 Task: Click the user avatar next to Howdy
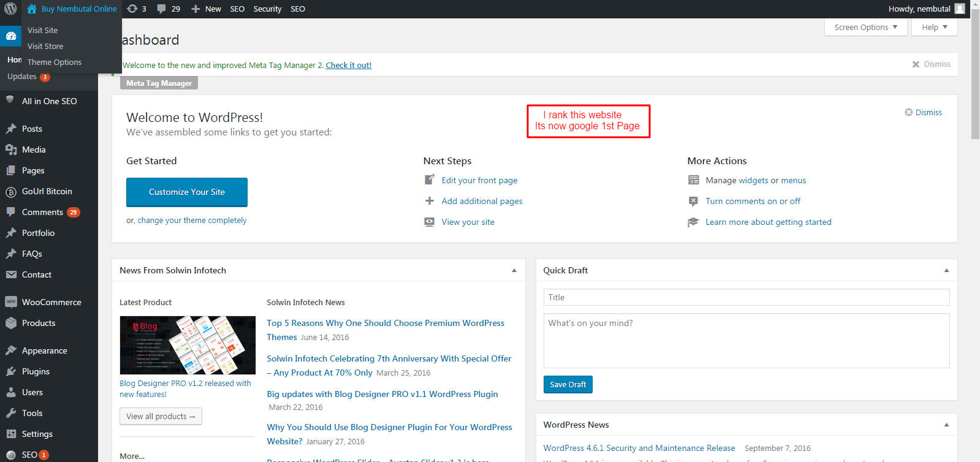[960, 9]
